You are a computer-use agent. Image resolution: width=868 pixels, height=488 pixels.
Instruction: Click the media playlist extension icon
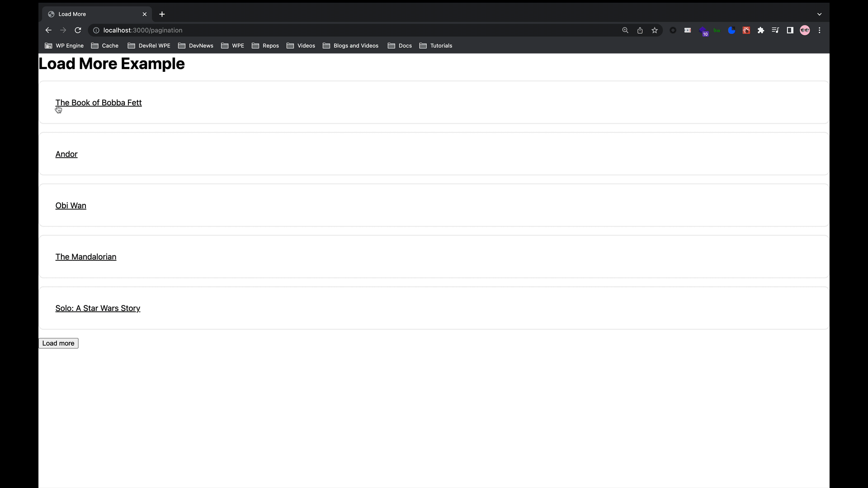775,30
